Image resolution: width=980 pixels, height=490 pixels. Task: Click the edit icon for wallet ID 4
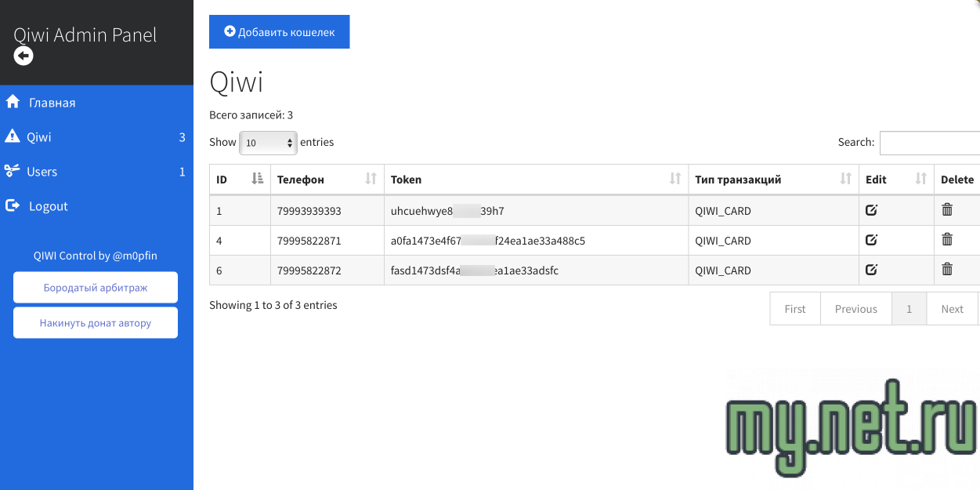pyautogui.click(x=871, y=240)
